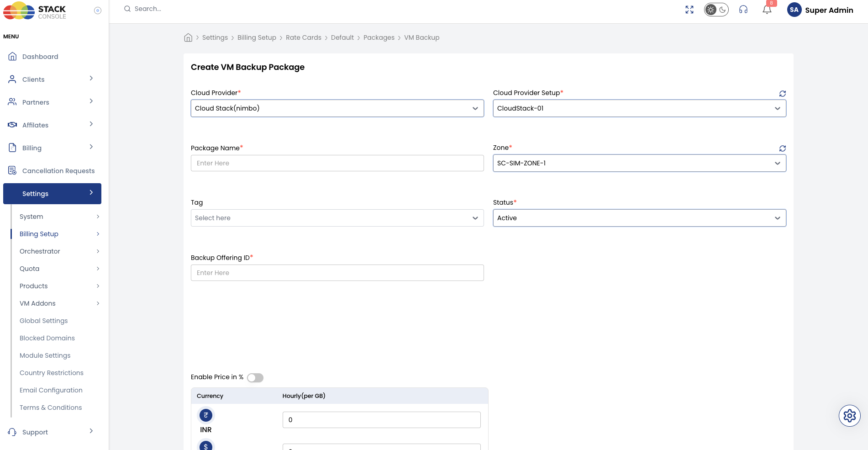The image size is (868, 450).
Task: Enter fullscreen with the expand icon
Action: point(689,10)
